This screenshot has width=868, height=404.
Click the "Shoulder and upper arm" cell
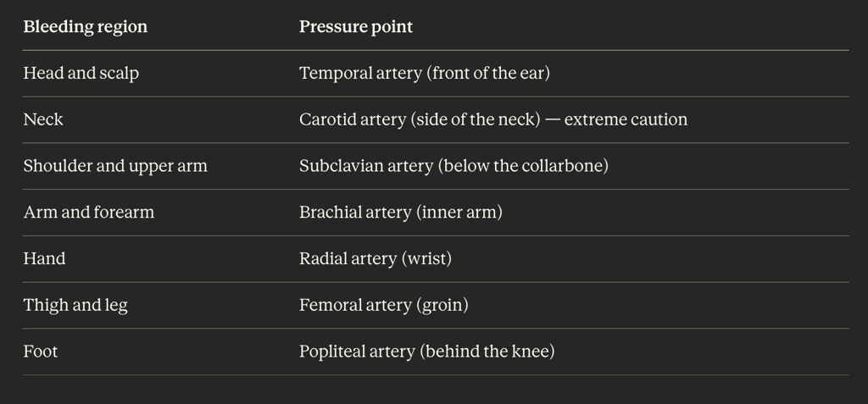click(x=114, y=166)
